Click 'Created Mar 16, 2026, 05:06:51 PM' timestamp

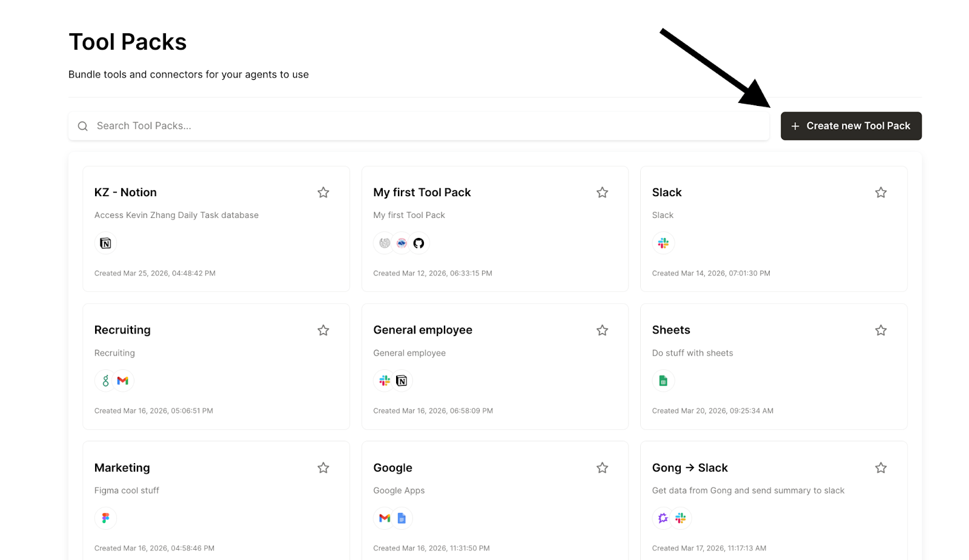point(154,410)
